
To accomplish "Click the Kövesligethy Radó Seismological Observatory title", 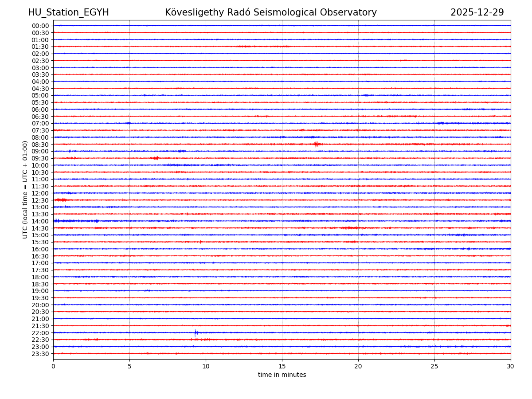I will tap(270, 12).
